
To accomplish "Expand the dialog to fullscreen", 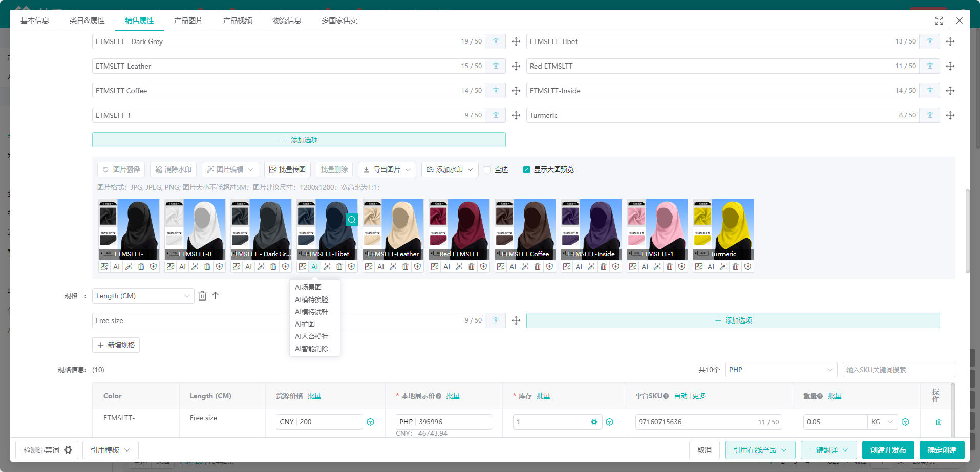I will pos(939,20).
